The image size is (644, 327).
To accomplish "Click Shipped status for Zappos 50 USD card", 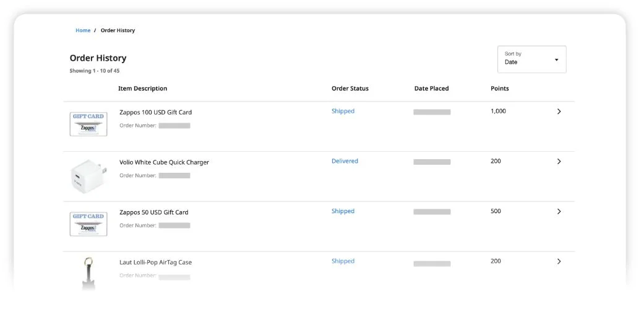I will pos(343,211).
